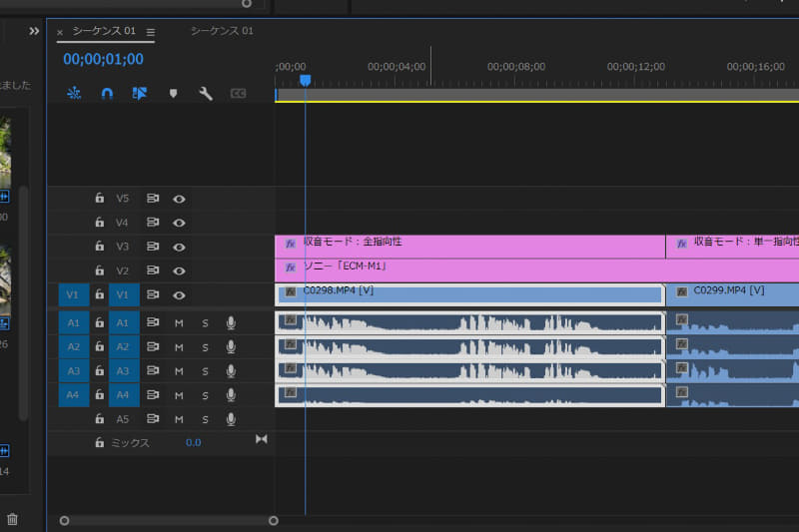Click the A2 track target button

point(123,346)
